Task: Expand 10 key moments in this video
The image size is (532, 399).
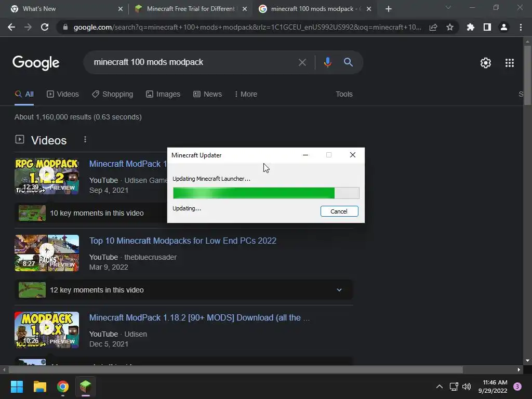Action: tap(91, 213)
